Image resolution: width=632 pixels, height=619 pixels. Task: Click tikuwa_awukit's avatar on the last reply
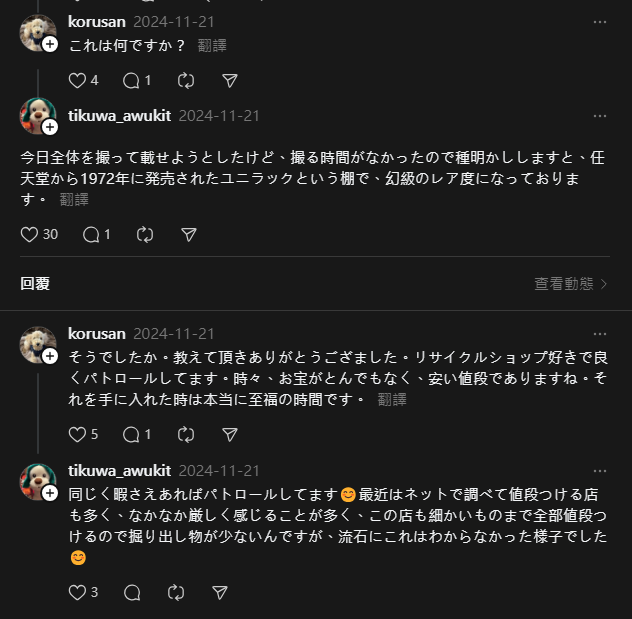(38, 481)
